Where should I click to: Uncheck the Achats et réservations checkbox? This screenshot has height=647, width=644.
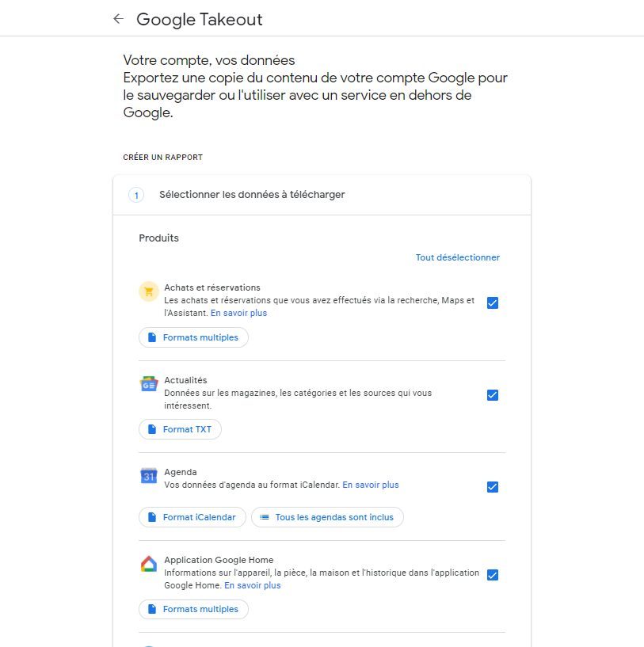pyautogui.click(x=492, y=303)
